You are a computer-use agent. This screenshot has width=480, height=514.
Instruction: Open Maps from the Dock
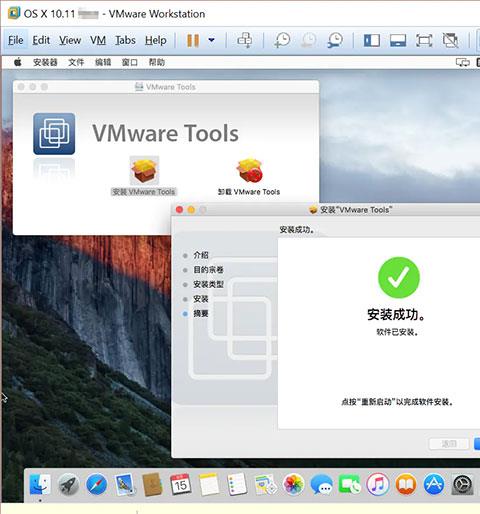tap(265, 484)
